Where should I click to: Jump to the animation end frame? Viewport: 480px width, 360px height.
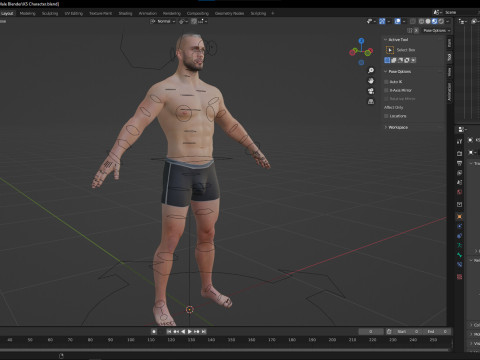coord(204,332)
